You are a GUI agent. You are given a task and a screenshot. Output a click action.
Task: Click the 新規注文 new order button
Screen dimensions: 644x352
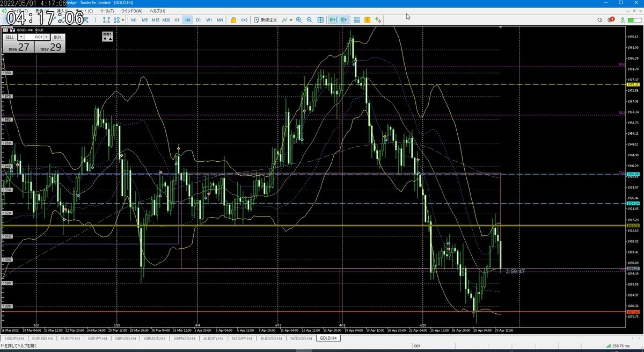click(265, 20)
